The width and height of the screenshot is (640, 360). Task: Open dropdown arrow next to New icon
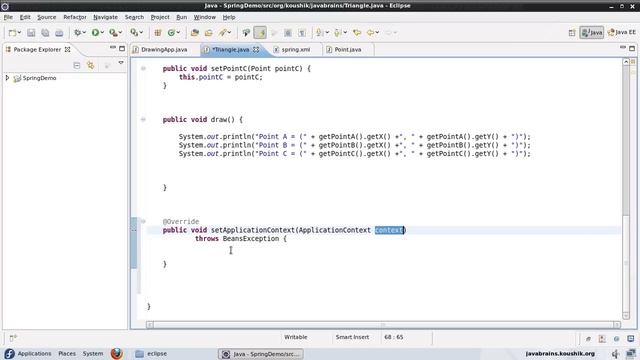[19, 33]
